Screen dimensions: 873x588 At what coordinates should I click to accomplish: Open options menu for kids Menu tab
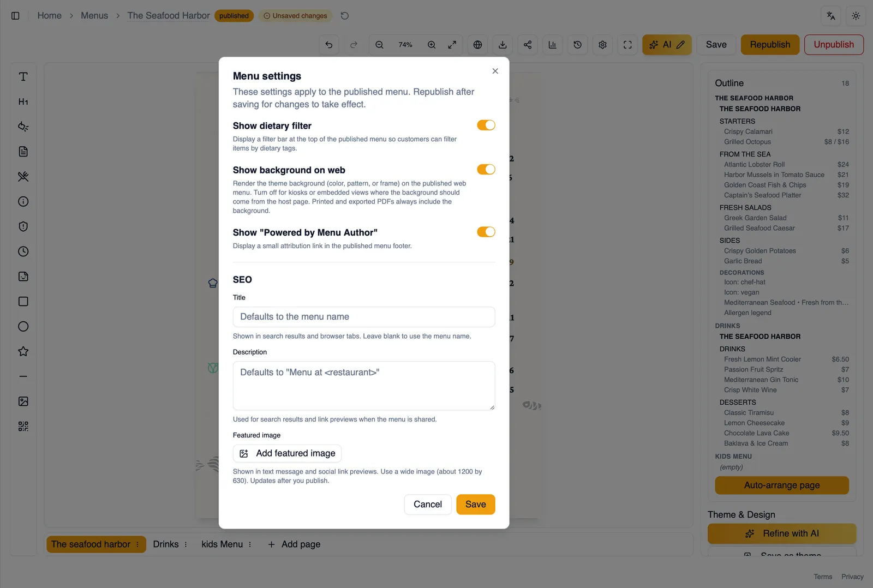pyautogui.click(x=250, y=544)
